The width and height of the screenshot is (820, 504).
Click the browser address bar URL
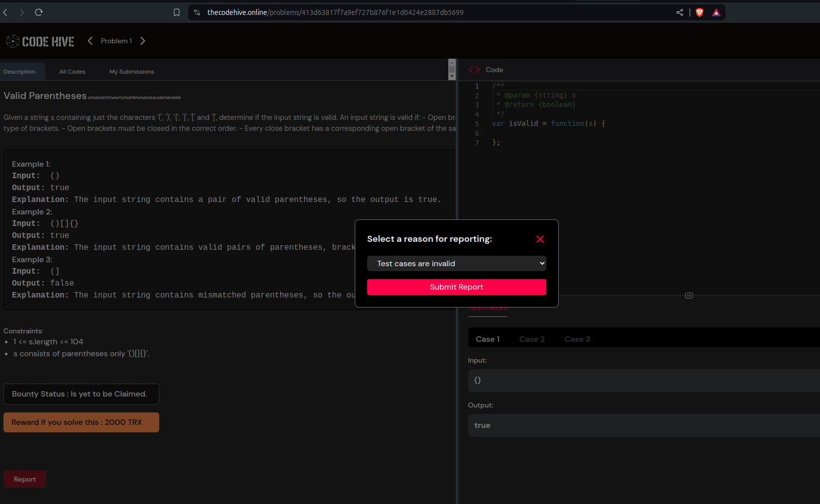click(335, 12)
